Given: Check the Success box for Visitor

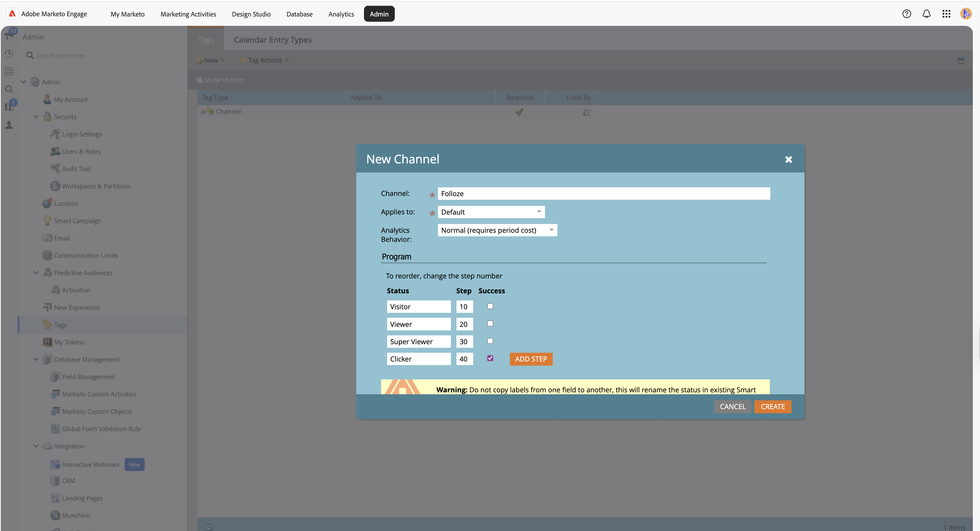Looking at the screenshot, I should (490, 306).
